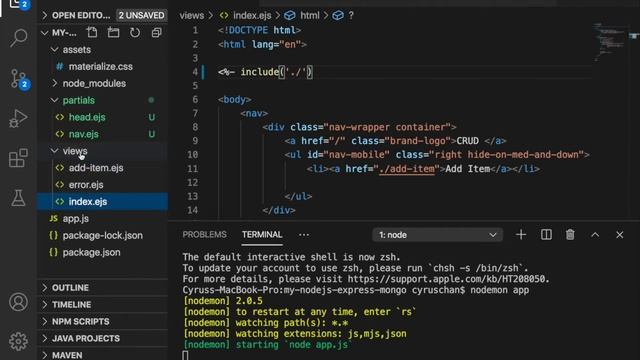Open the Search view in activity bar
This screenshot has width=640, height=360.
18,38
